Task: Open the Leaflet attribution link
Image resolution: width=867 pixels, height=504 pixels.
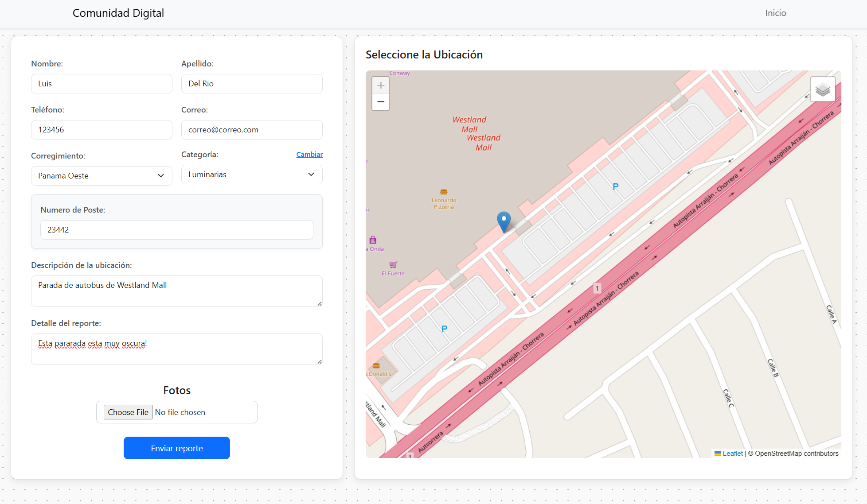Action: click(732, 454)
